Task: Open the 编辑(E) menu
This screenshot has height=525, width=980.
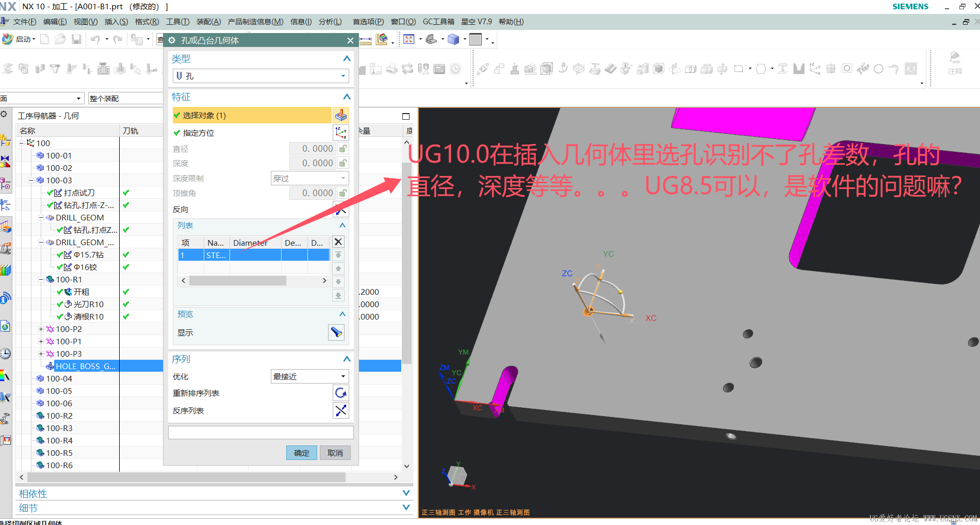Action: coord(55,22)
